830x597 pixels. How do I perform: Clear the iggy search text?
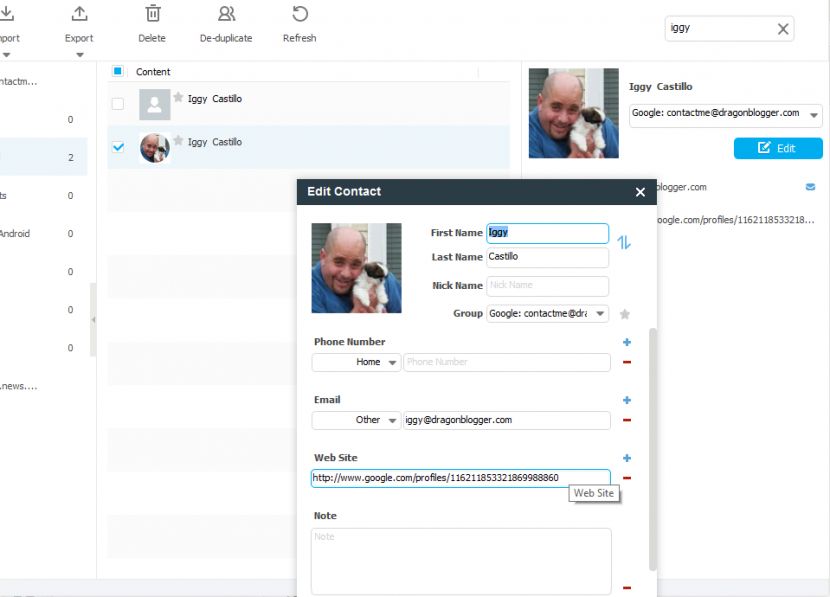[783, 29]
